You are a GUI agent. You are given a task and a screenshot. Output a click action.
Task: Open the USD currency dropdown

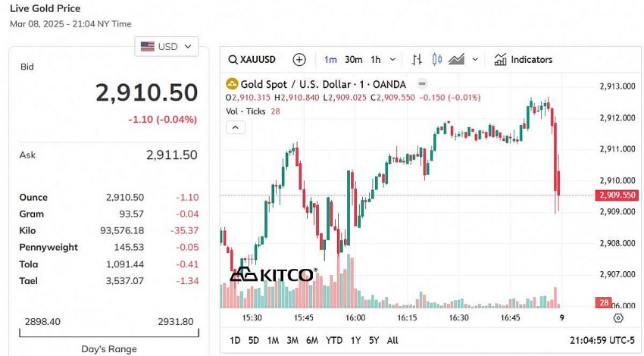pyautogui.click(x=167, y=47)
